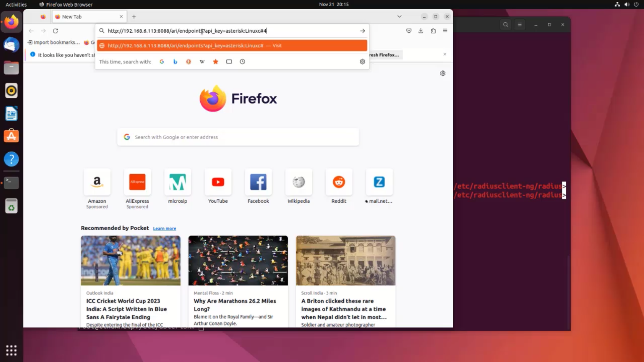The height and width of the screenshot is (362, 644).
Task: Open A Briton clicked these rare images headline
Action: (x=344, y=309)
